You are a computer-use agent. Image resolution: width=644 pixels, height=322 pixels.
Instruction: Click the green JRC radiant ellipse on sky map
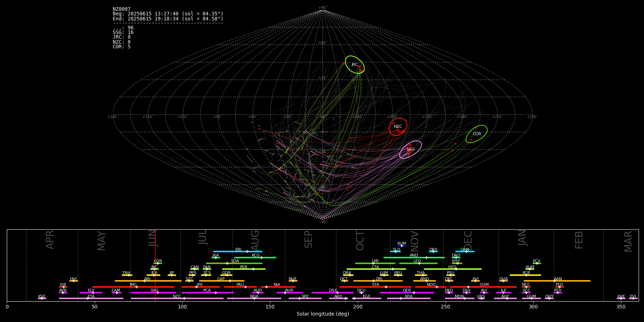355,65
